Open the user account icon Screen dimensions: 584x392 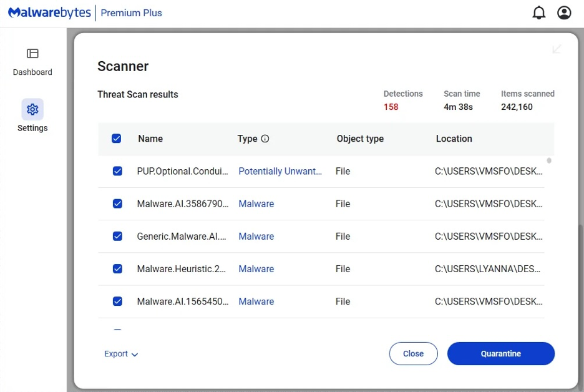pyautogui.click(x=564, y=12)
